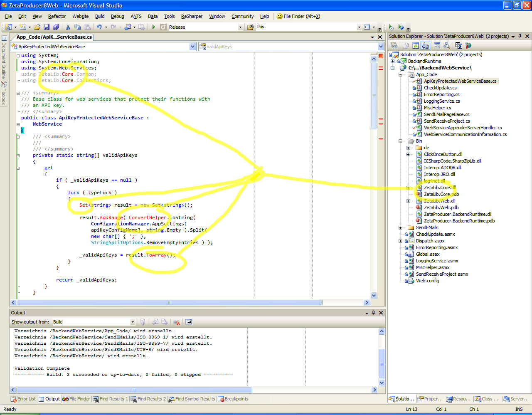Click the red error marker bar indicator

point(381,56)
